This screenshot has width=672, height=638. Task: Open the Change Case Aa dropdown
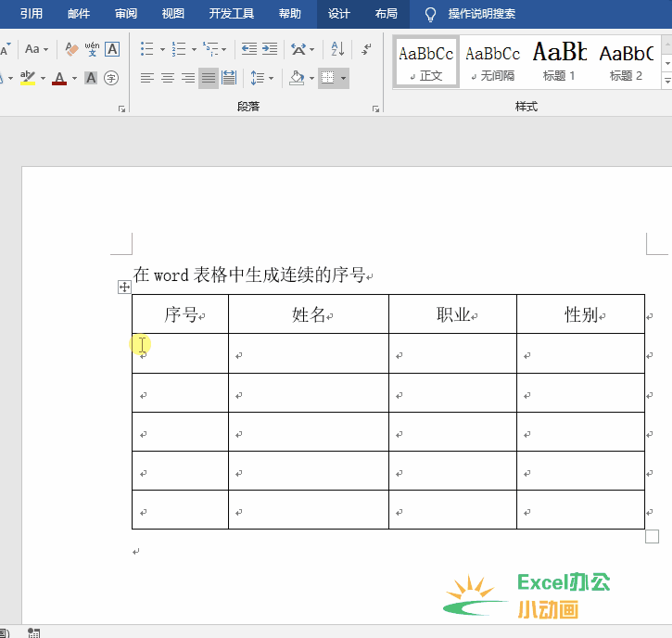point(36,49)
